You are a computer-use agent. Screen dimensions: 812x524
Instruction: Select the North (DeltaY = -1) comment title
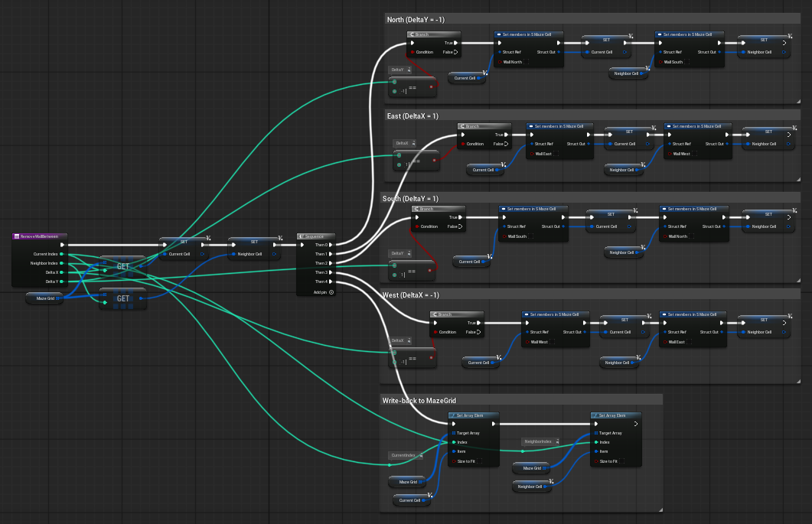click(x=416, y=20)
